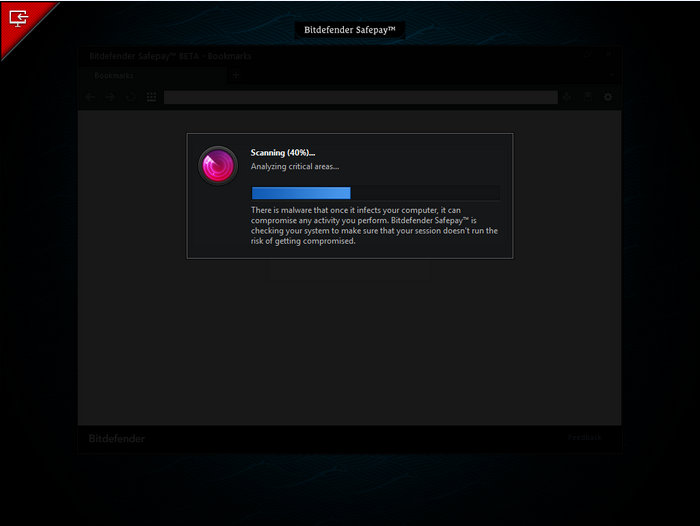Click inside the address bar
Screen dimensions: 700x526
coord(361,97)
